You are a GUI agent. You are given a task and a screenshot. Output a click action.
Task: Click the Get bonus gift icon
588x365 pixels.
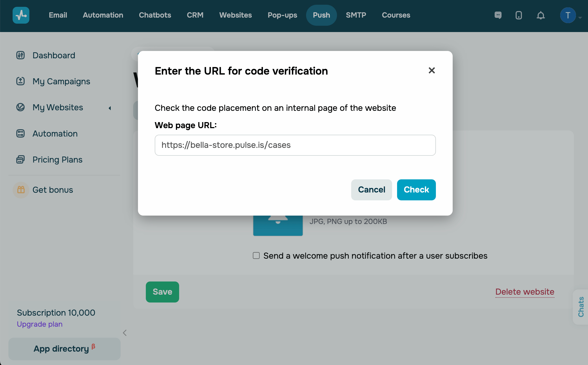[21, 190]
